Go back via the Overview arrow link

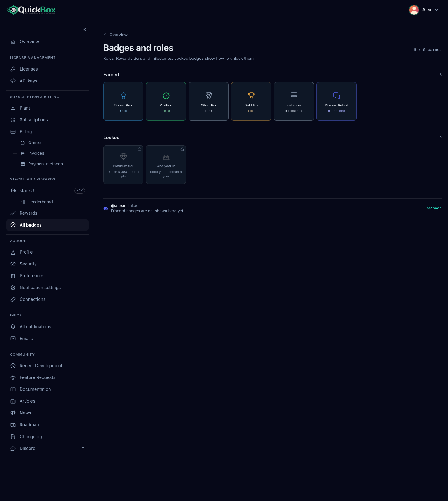115,35
